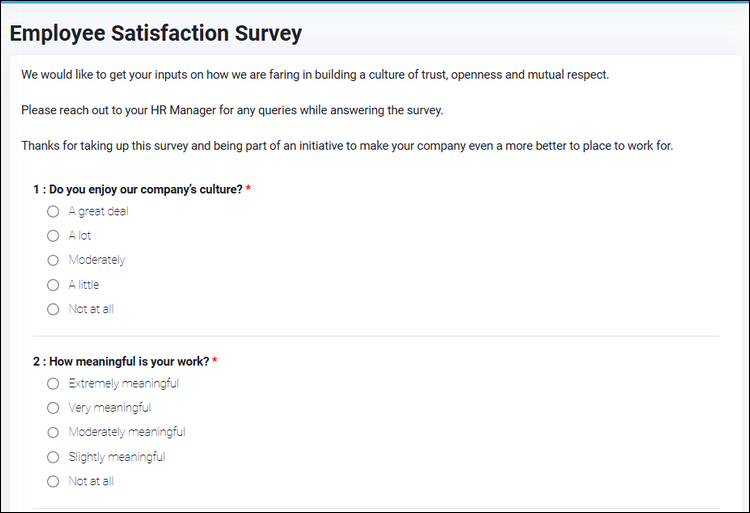The image size is (750, 513).
Task: Click the '1 :' question number
Action: 39,189
